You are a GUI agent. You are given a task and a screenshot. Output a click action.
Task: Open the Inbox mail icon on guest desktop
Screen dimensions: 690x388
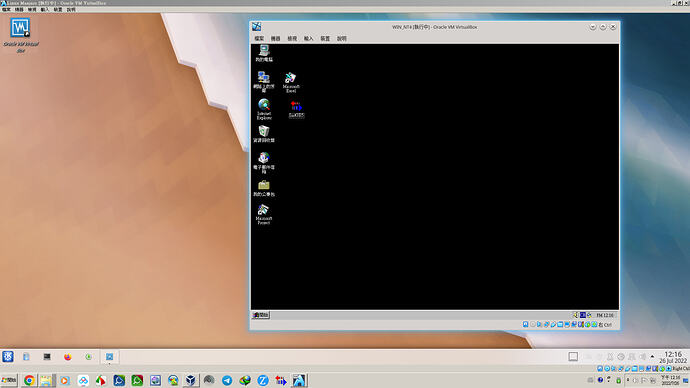[x=264, y=162]
